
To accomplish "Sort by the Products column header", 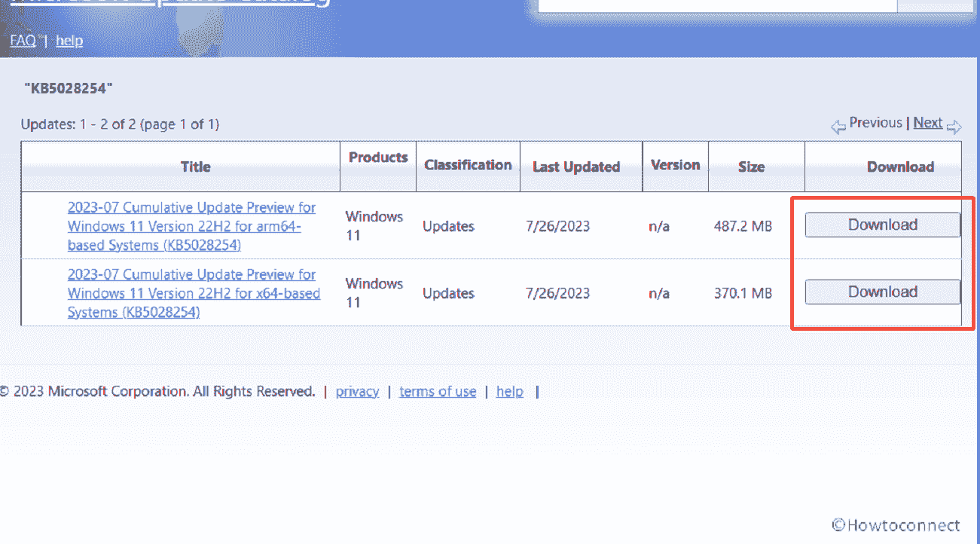I will (378, 157).
